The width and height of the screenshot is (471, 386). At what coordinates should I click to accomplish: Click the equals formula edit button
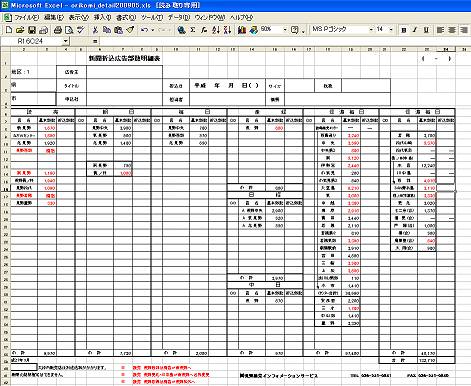coord(95,41)
